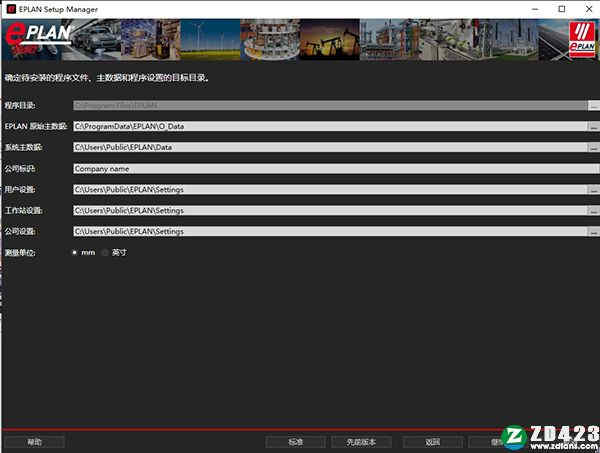Open browse button for 用户设置 path
Image resolution: width=600 pixels, height=453 pixels.
594,189
